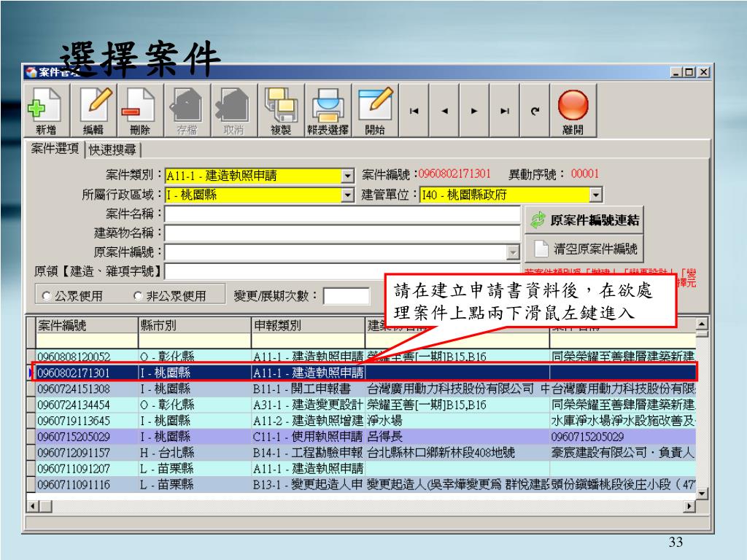Click the red 離開 (exit) icon
This screenshot has width=747, height=560.
point(573,111)
